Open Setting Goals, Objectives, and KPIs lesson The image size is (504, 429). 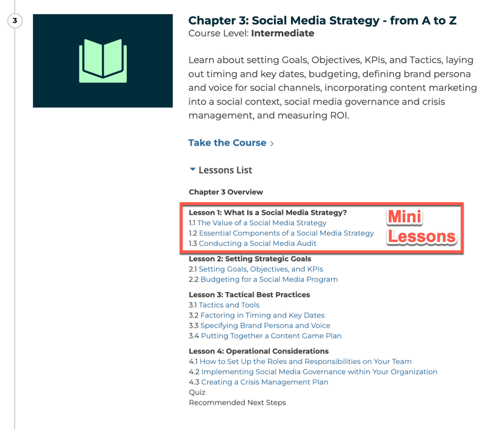(x=261, y=269)
